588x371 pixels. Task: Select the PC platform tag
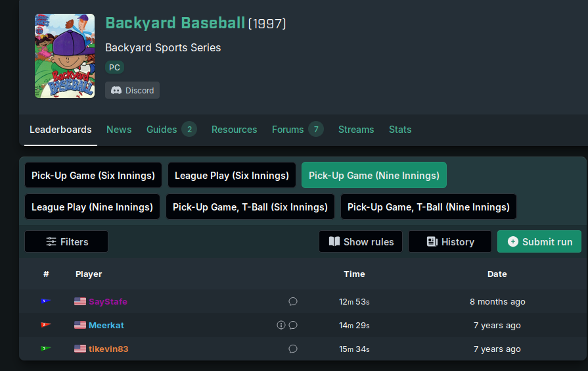tap(114, 68)
